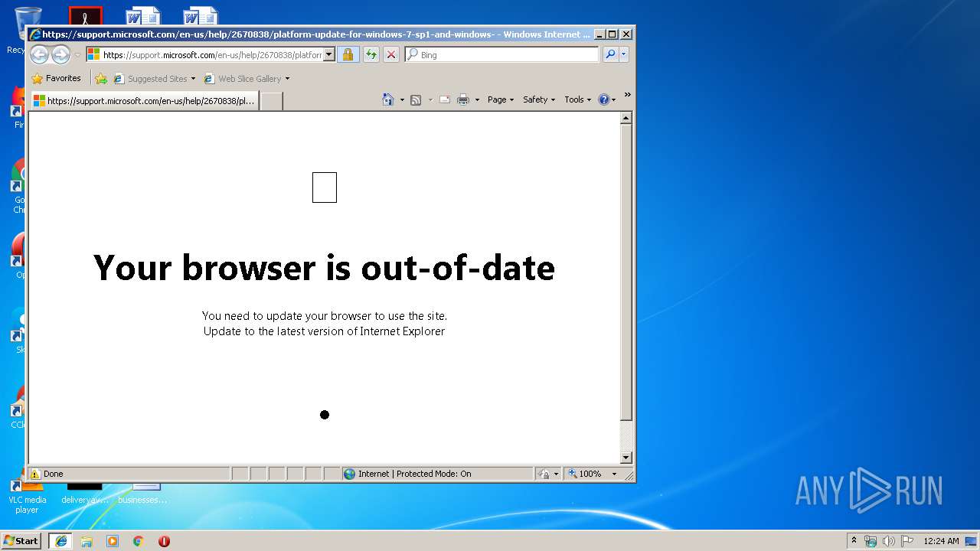Click the Bing search box
The image size is (980, 551).
click(502, 54)
